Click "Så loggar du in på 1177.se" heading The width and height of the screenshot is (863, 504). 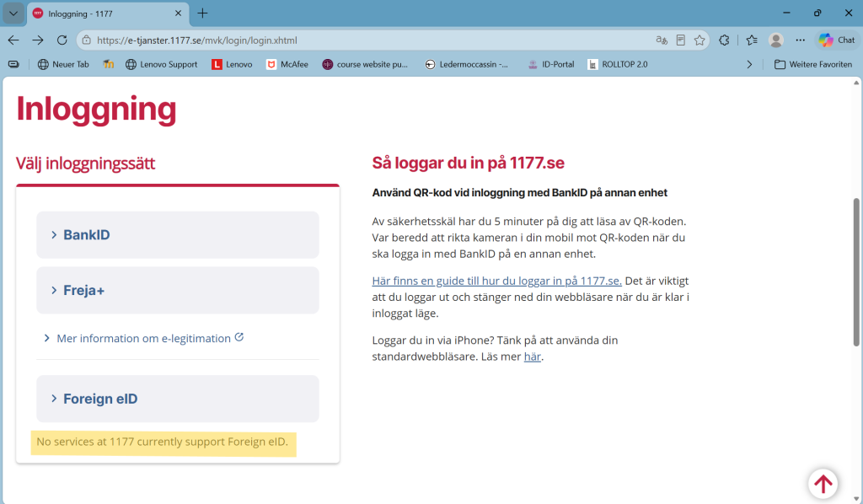[x=469, y=163]
